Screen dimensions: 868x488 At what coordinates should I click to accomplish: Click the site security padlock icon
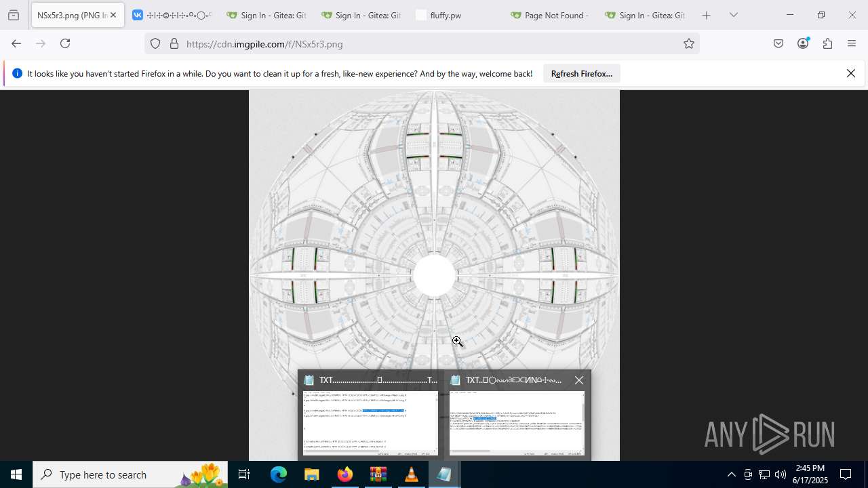click(174, 43)
